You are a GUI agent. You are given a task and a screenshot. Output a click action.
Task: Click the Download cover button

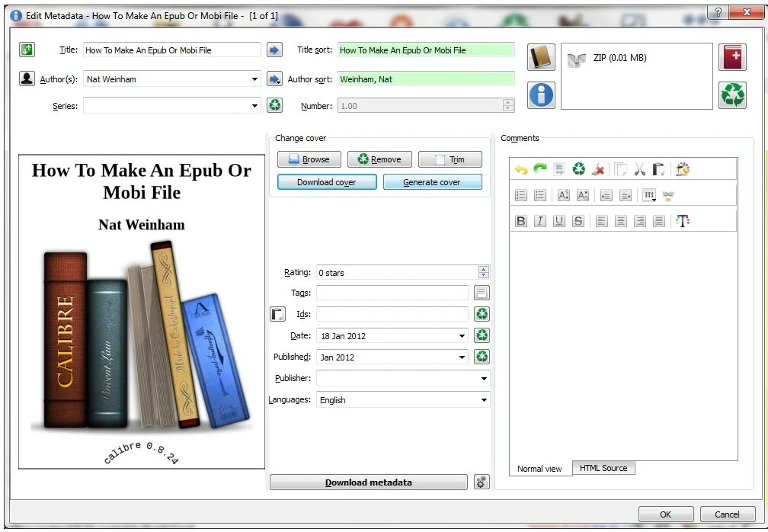(327, 181)
